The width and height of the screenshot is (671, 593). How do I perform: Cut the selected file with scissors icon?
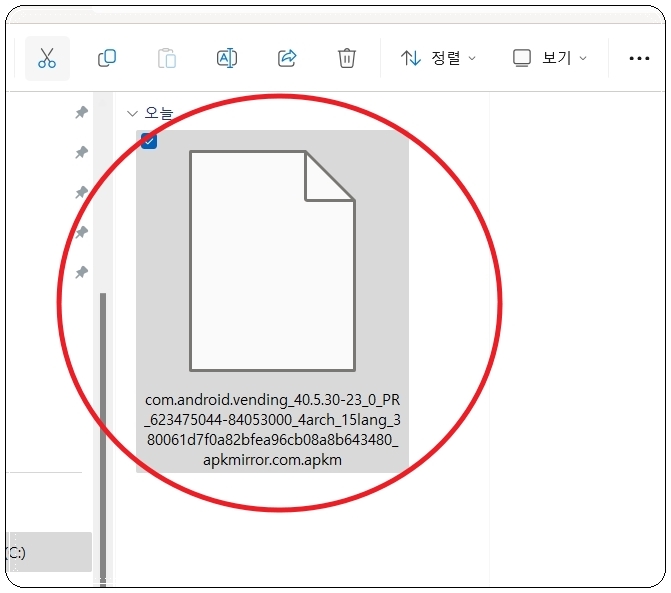47,58
